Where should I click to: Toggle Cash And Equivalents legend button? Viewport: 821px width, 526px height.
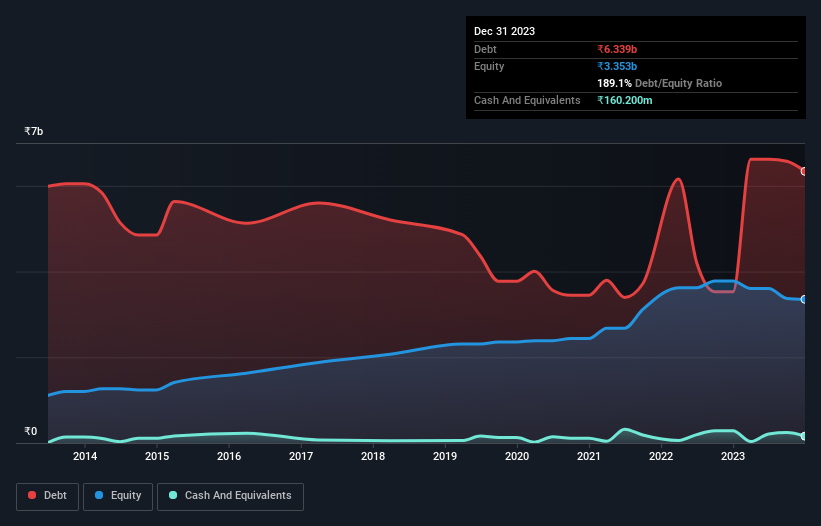click(x=230, y=496)
